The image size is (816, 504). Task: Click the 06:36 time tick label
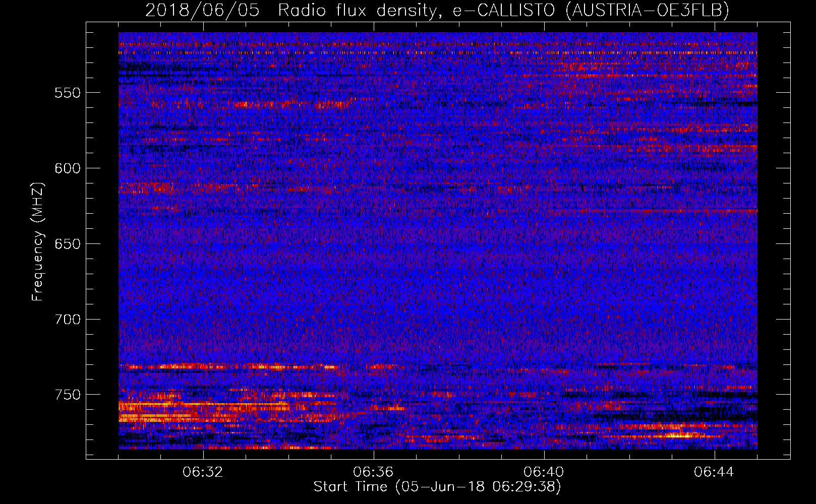click(374, 472)
